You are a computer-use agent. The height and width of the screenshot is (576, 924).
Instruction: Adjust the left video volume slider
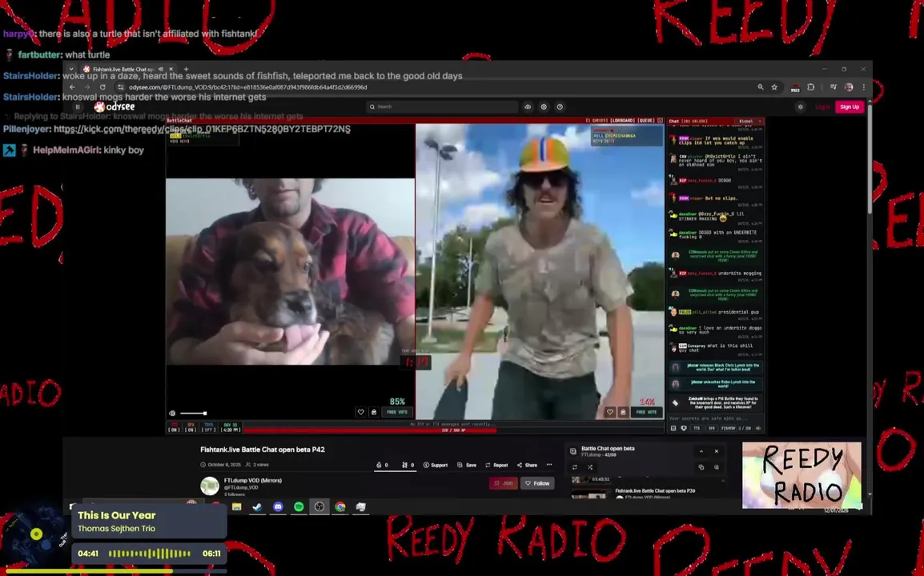[193, 414]
